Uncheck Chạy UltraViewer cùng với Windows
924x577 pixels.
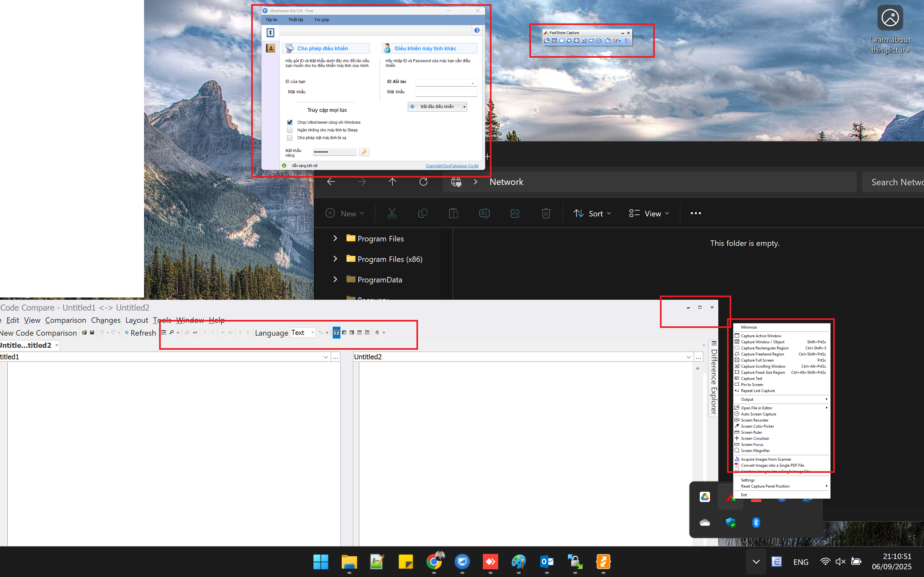pyautogui.click(x=290, y=122)
